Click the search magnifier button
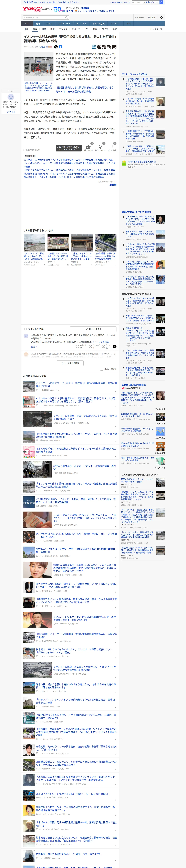 66,18
